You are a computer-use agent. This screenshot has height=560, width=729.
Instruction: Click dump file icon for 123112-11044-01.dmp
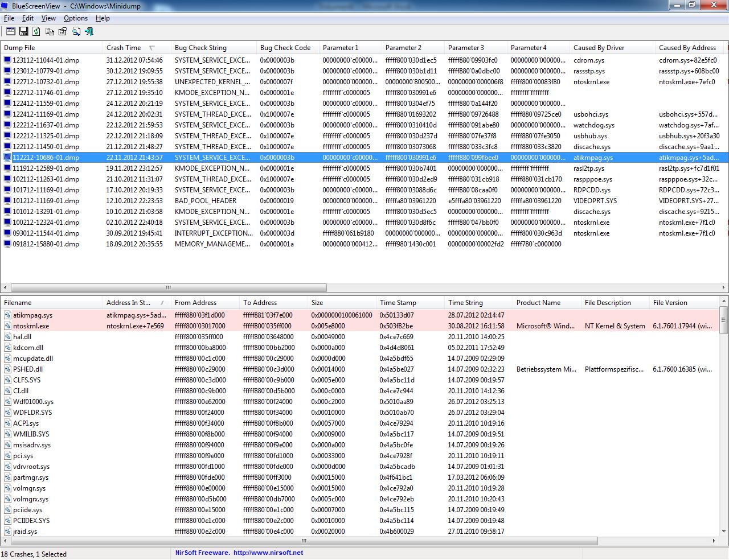click(7, 60)
